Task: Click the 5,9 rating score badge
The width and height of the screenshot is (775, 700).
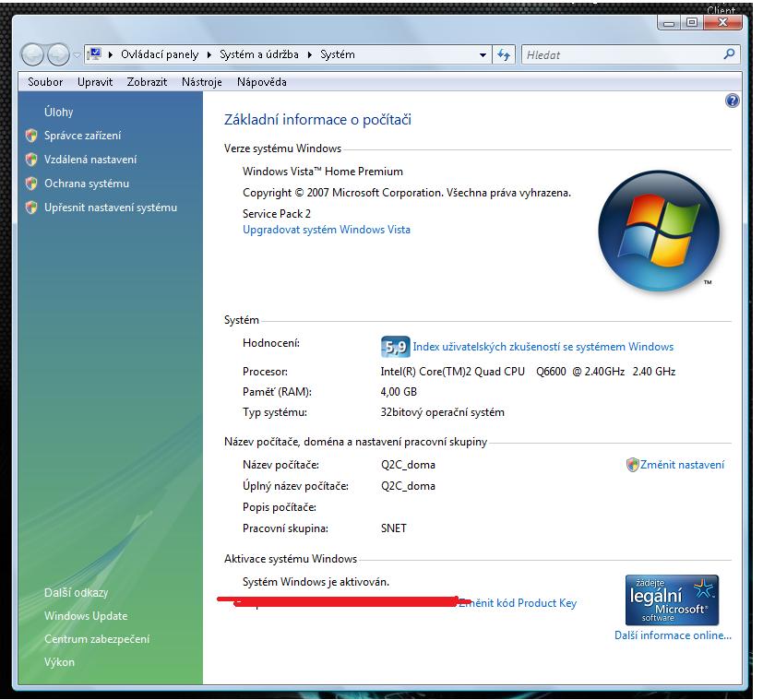Action: click(395, 347)
